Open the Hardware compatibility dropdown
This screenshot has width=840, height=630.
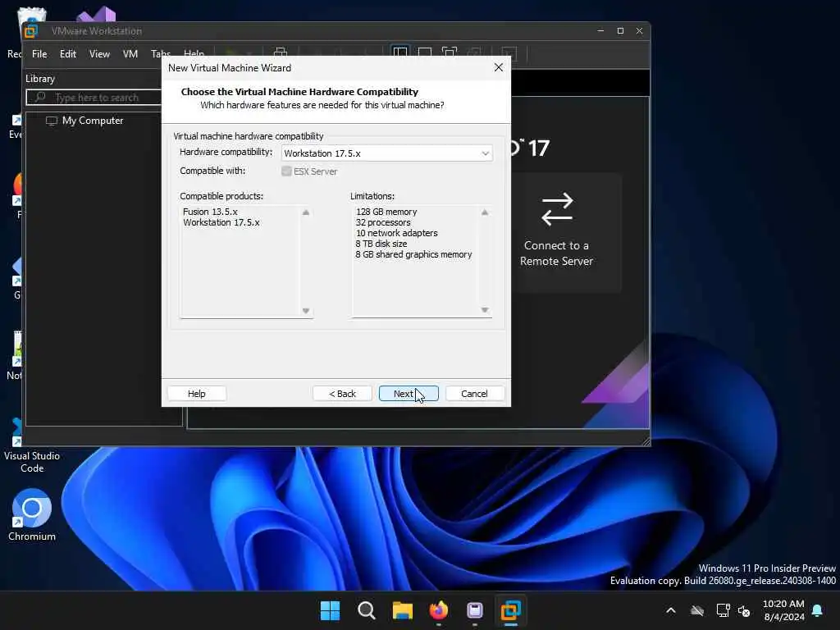coord(387,153)
